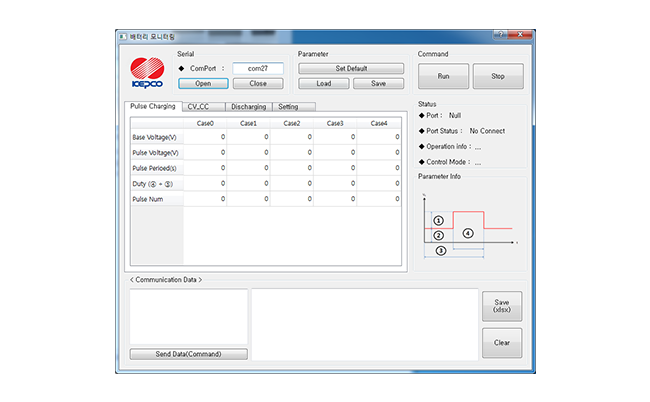Click the KEPCO logo image
This screenshot has width=650, height=402.
[x=146, y=73]
